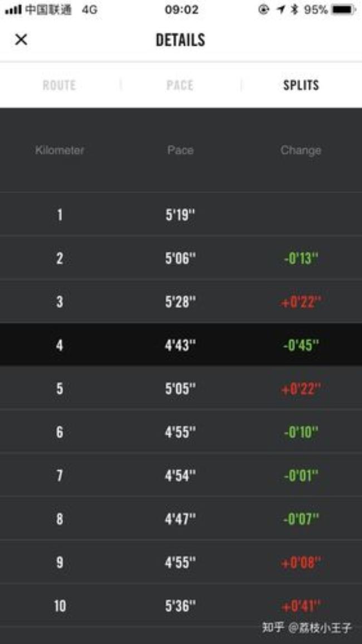Switch to the PACE tab
362x644 pixels.
[180, 85]
